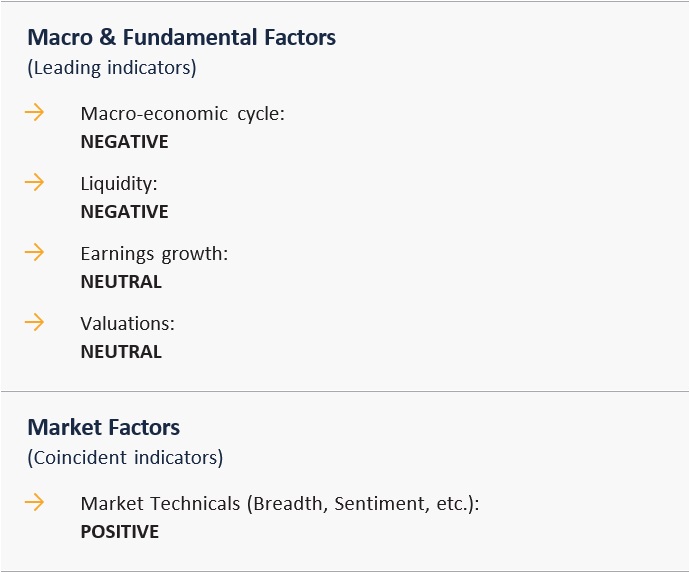Select NEUTRAL rating under Valuations
Image resolution: width=690 pixels, height=572 pixels.
120,352
